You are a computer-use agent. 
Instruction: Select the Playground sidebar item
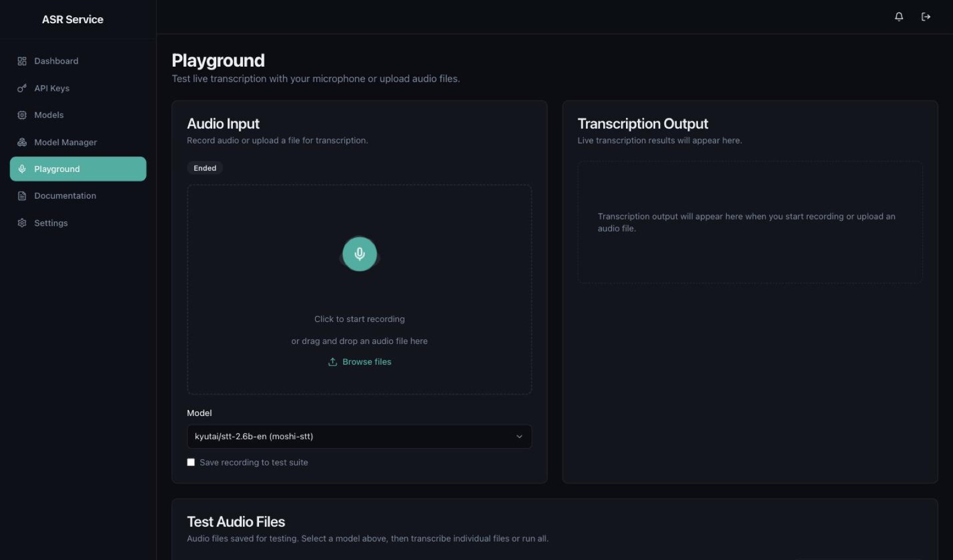tap(78, 169)
